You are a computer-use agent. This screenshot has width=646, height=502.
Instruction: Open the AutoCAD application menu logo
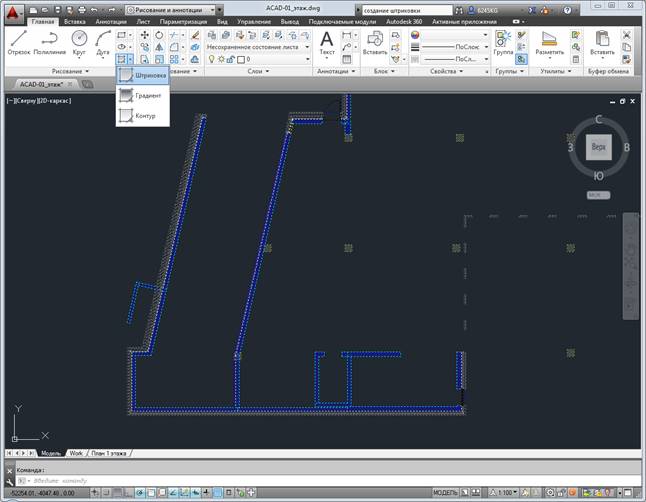[13, 12]
